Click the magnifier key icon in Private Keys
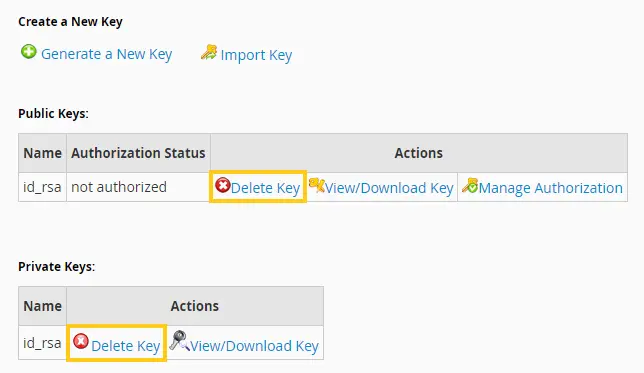The image size is (644, 373). click(179, 341)
